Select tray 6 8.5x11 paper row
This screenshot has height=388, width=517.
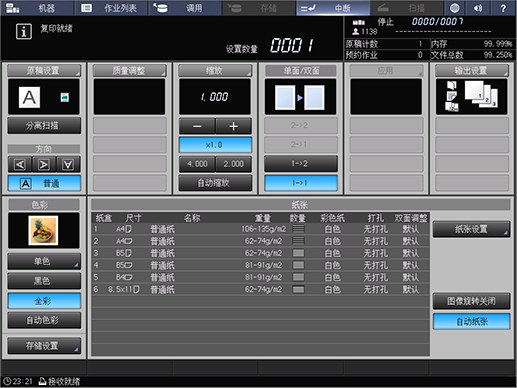(261, 289)
